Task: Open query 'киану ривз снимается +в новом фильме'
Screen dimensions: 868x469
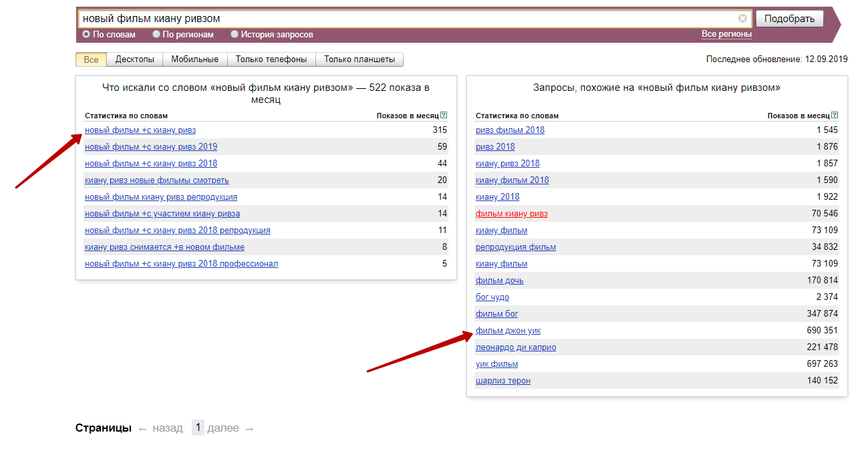Action: coord(164,247)
